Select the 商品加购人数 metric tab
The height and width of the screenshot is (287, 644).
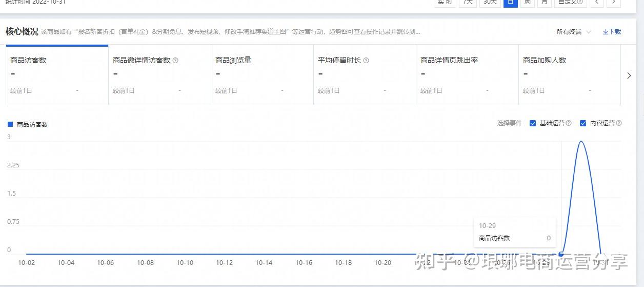(x=570, y=75)
